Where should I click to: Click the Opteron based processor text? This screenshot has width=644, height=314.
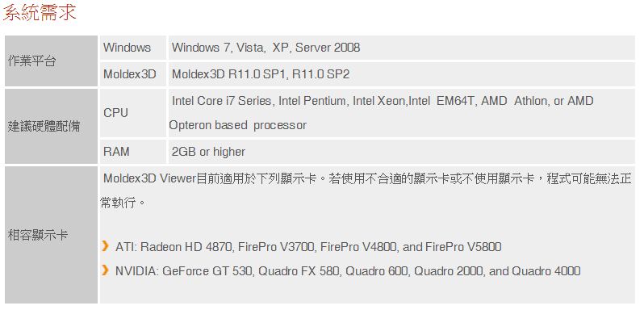pos(238,125)
